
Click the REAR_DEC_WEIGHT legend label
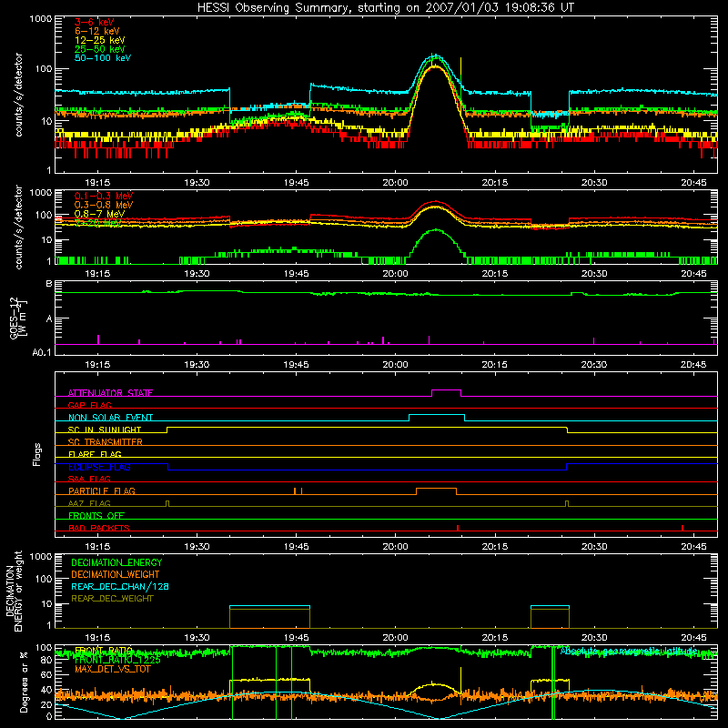tap(112, 599)
